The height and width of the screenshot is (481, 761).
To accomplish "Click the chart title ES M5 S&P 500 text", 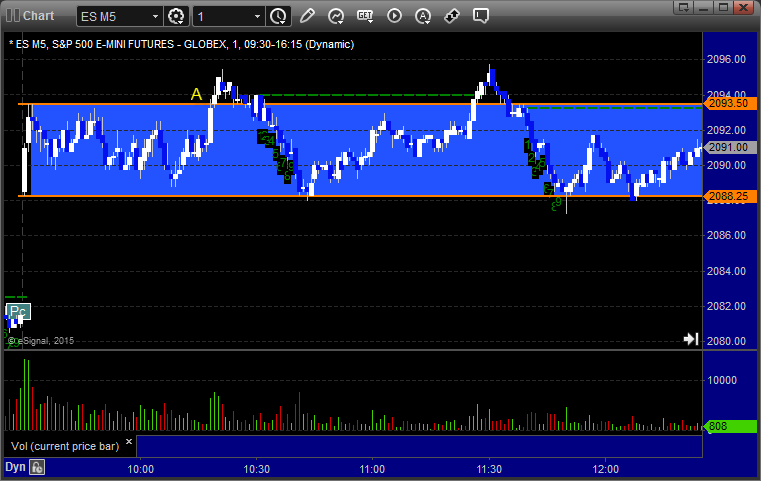I will click(x=182, y=44).
